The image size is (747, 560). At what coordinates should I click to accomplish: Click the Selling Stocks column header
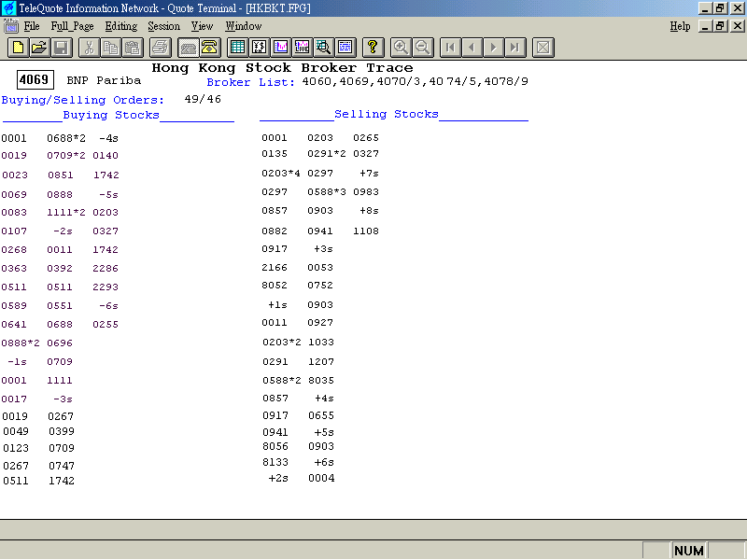click(x=387, y=114)
